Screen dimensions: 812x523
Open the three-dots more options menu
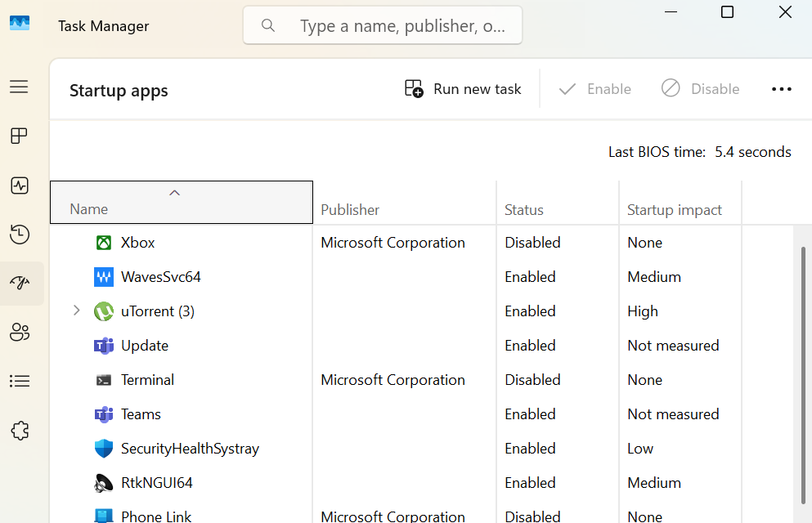coord(782,89)
